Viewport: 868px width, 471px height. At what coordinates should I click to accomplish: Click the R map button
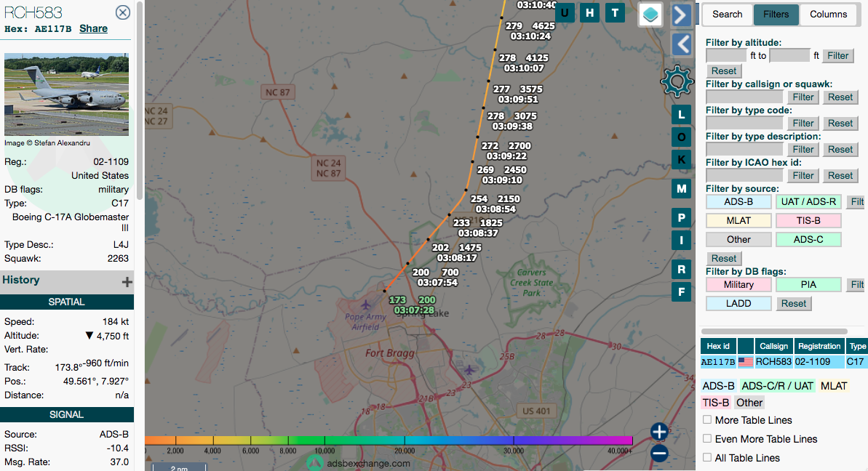click(x=682, y=270)
